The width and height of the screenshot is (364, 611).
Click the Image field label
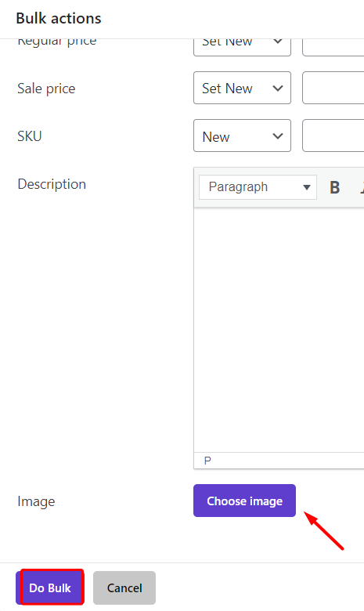[36, 501]
